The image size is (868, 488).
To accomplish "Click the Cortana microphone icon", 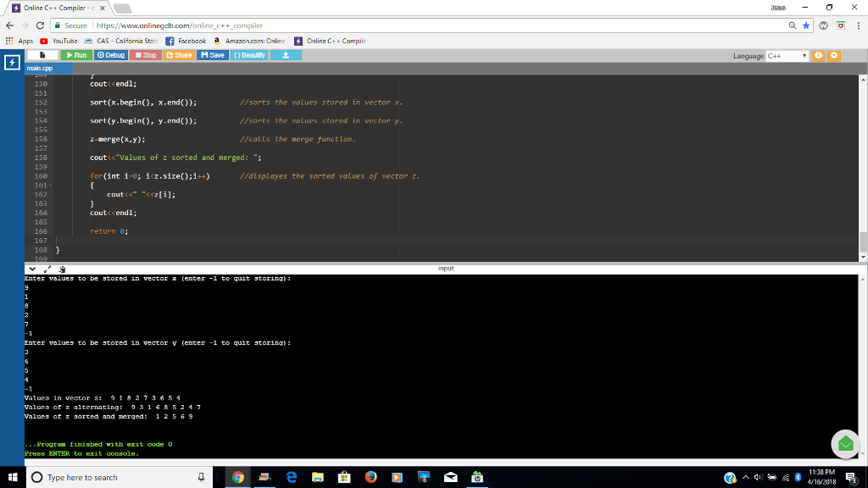I will 201,477.
